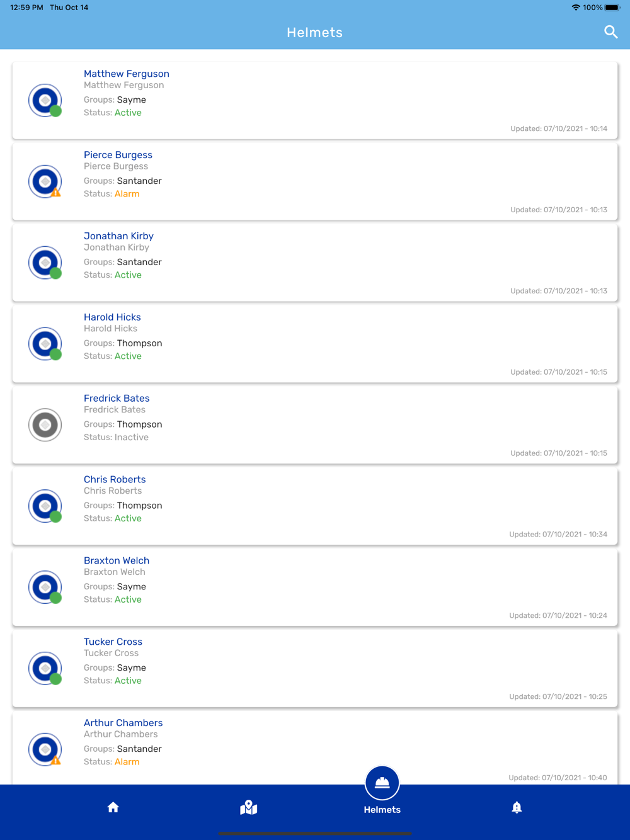Image resolution: width=630 pixels, height=840 pixels.
Task: Tap Pierce Burgess helmet alarm icon
Action: [45, 181]
